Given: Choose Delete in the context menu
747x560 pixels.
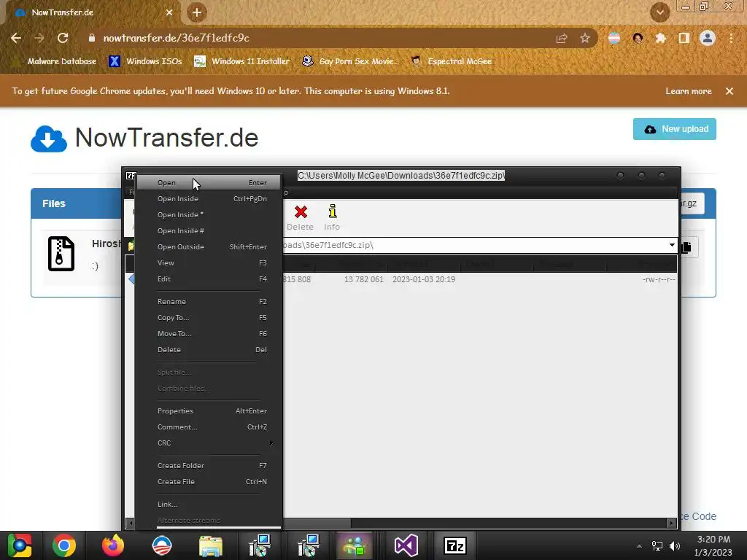Looking at the screenshot, I should 209,349.
